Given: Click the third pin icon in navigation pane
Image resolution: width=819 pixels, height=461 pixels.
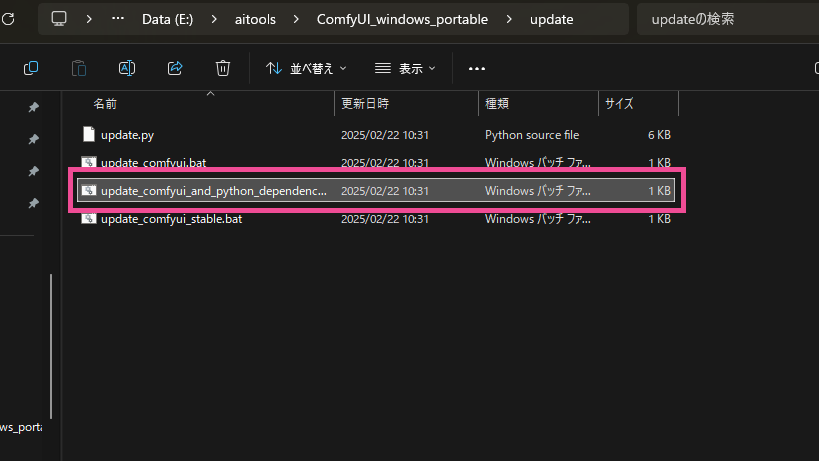Looking at the screenshot, I should (33, 171).
